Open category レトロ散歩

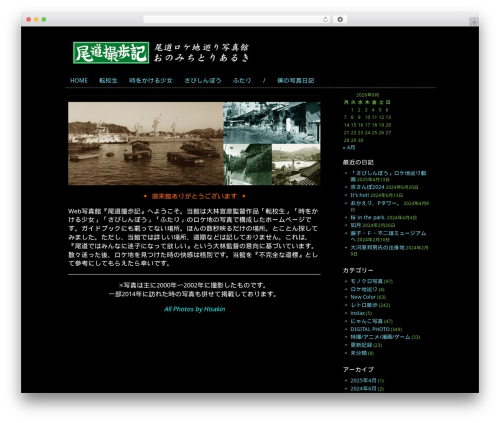coord(364,305)
